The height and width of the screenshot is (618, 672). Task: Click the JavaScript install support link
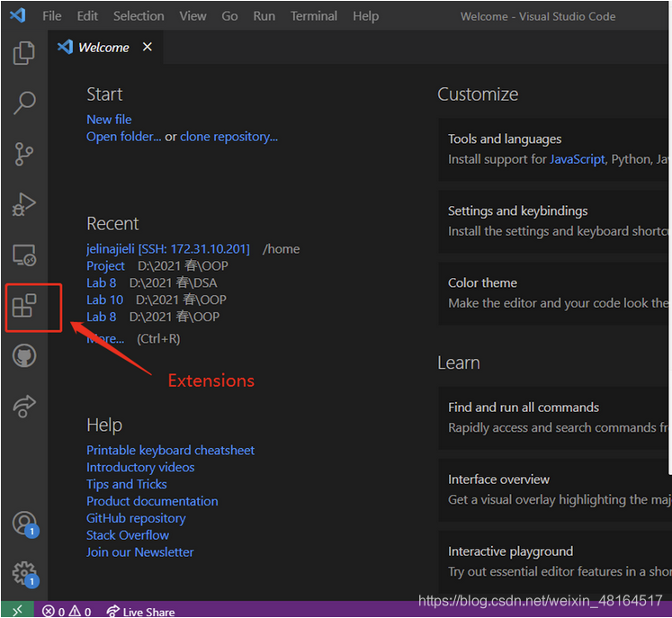pyautogui.click(x=578, y=159)
